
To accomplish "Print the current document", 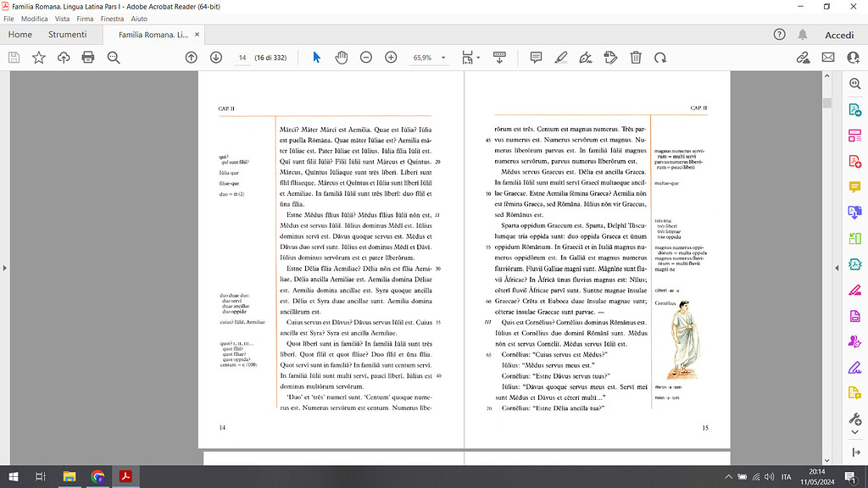I will coord(88,57).
